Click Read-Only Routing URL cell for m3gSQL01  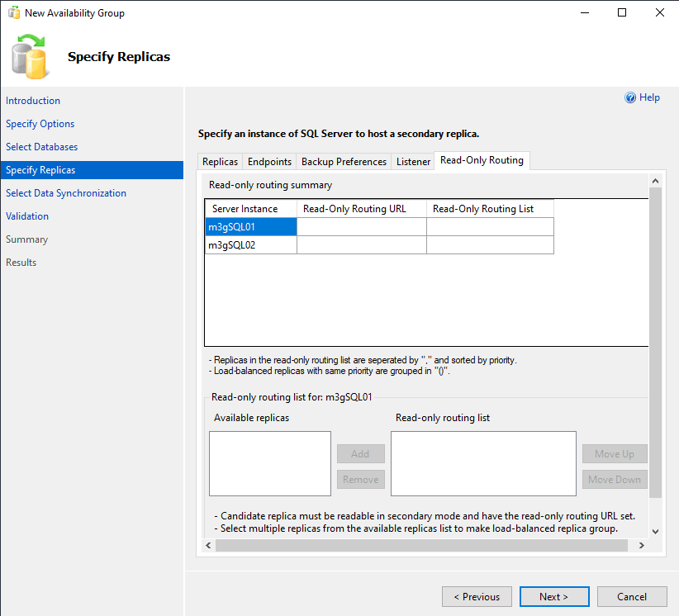pos(362,227)
